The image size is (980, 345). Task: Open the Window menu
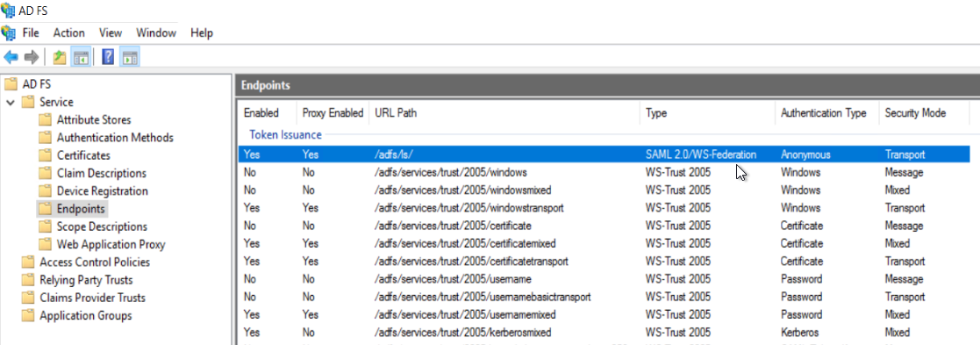click(156, 33)
